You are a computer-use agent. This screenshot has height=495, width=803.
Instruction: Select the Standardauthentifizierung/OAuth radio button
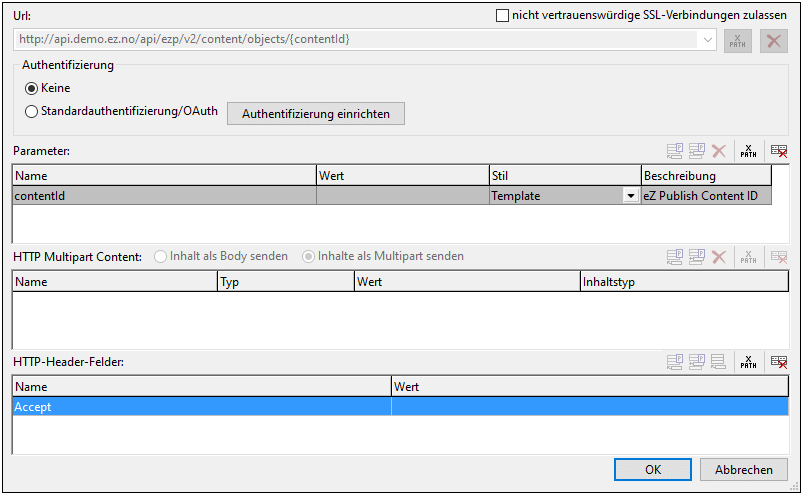point(31,112)
